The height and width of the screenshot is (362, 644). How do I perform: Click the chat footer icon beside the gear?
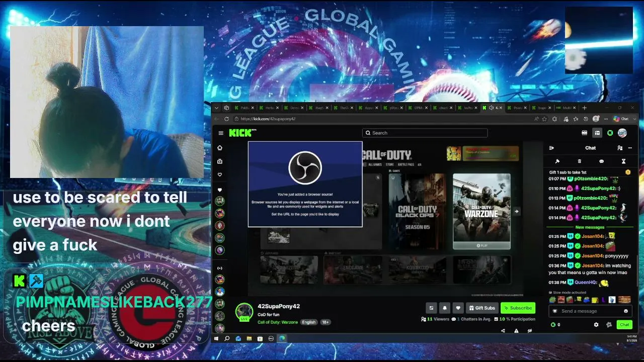[609, 325]
